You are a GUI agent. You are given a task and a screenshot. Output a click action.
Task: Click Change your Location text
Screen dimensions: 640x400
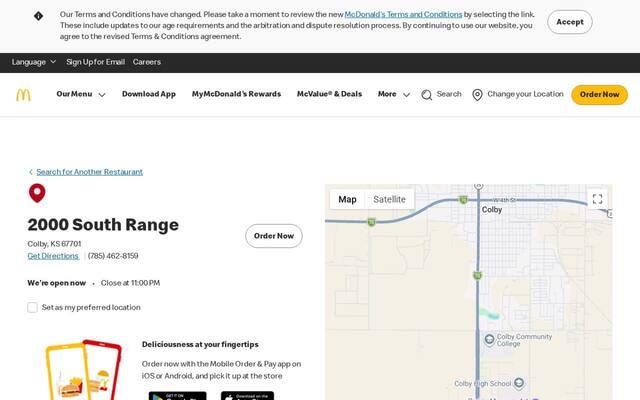(525, 94)
